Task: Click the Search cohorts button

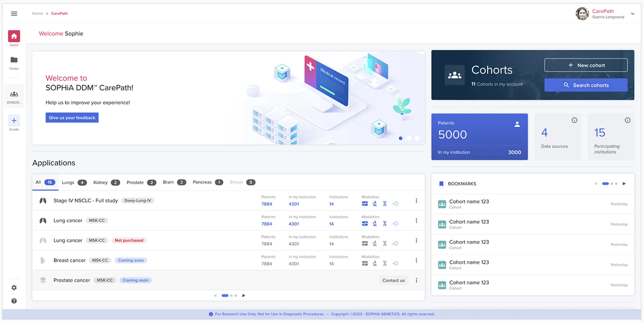Action: click(586, 85)
